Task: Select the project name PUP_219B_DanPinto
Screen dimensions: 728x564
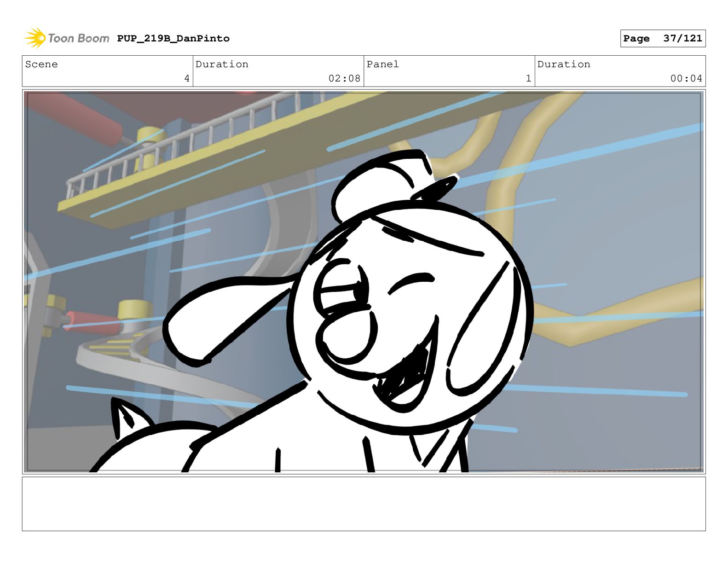Action: pos(173,39)
